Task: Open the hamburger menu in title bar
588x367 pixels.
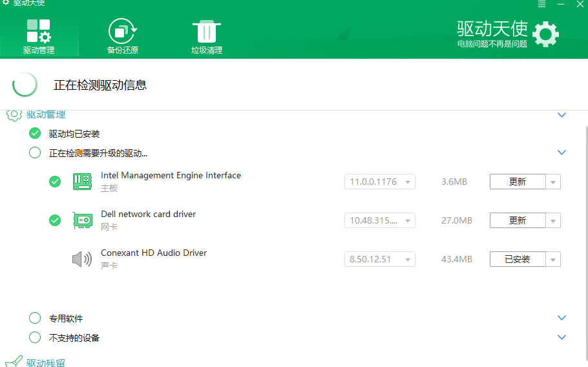Action: 541,4
